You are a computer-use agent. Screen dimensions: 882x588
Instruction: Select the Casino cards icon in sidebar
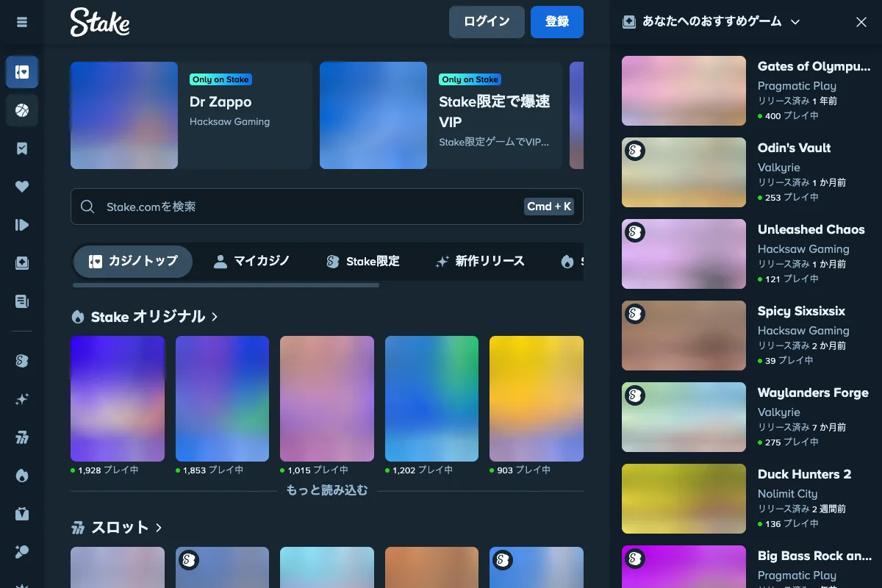[22, 72]
